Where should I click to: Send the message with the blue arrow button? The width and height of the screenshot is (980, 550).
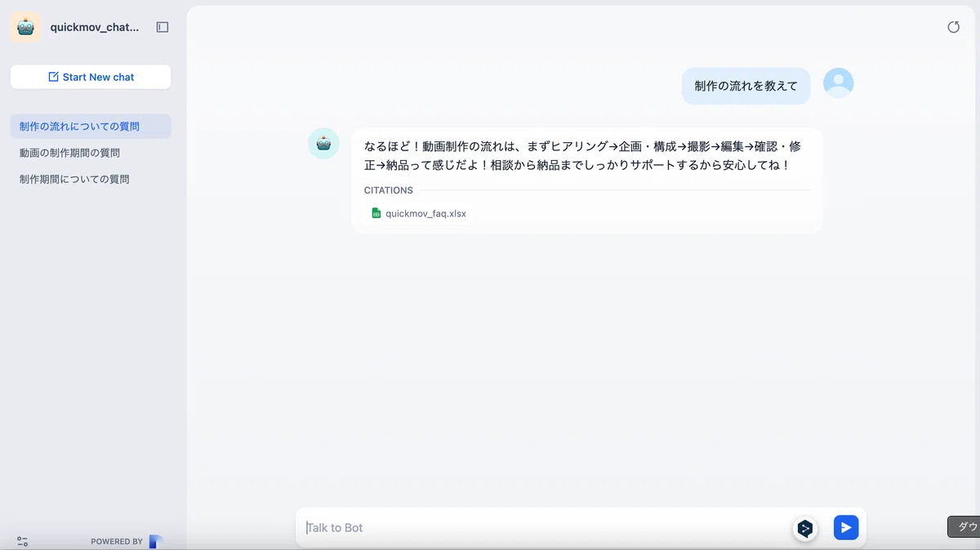(846, 528)
